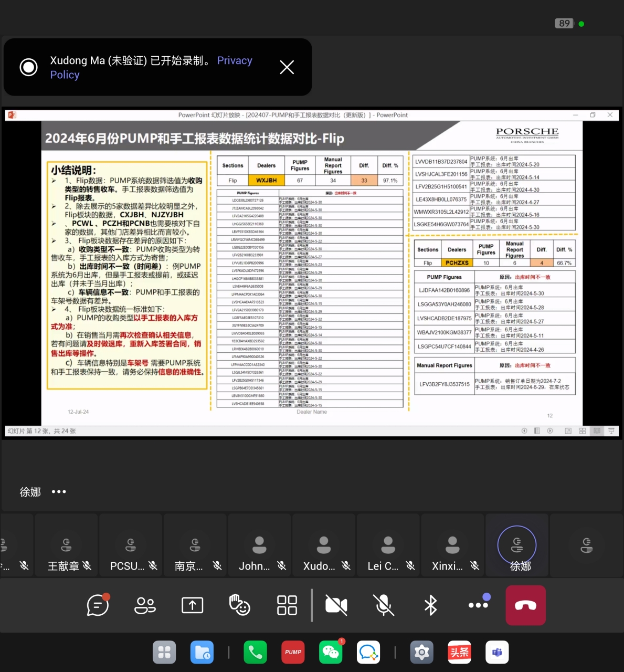Open raise hand and reactions
The width and height of the screenshot is (624, 672).
240,605
